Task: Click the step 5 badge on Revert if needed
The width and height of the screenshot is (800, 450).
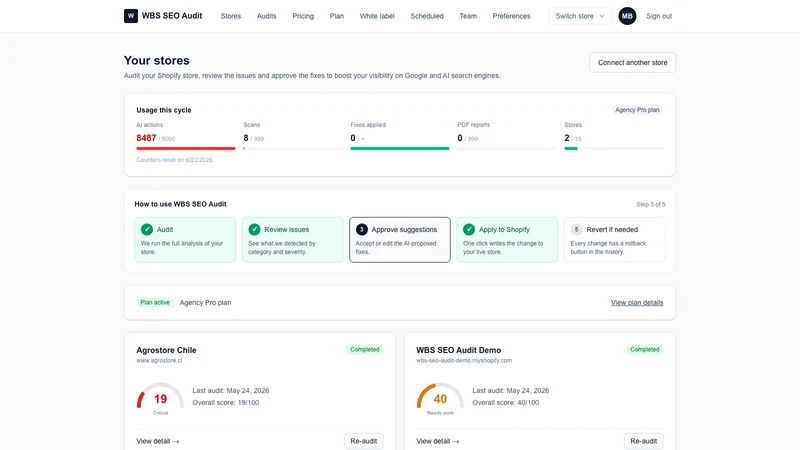Action: 577,230
